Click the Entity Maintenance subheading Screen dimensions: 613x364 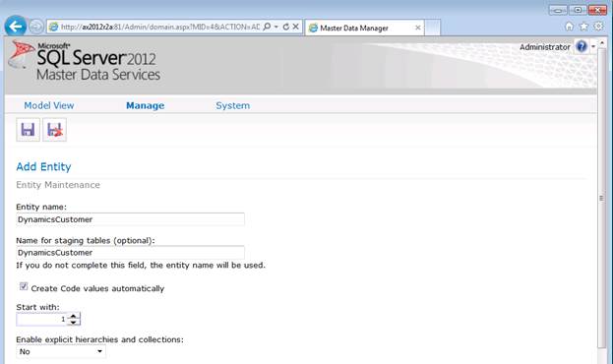coord(58,185)
